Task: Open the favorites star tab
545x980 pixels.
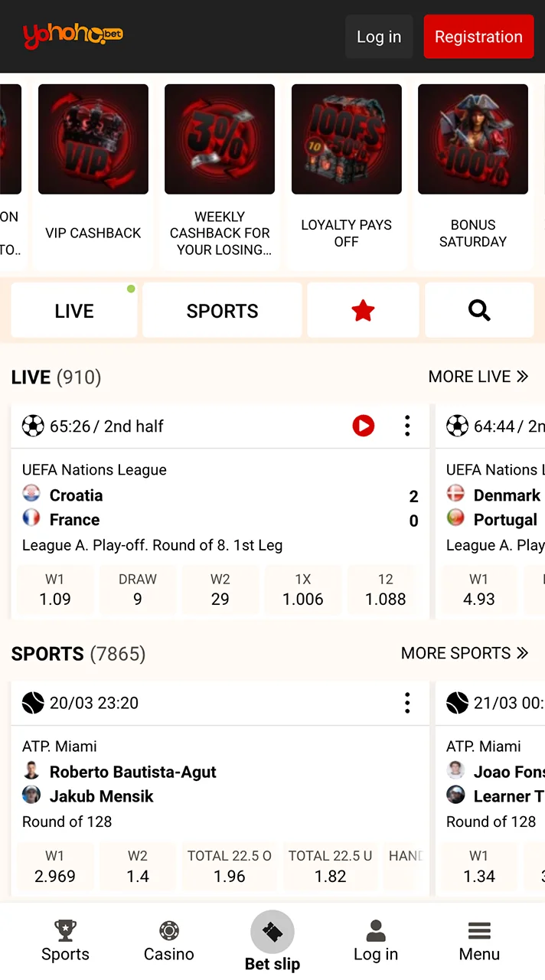Action: pos(363,310)
